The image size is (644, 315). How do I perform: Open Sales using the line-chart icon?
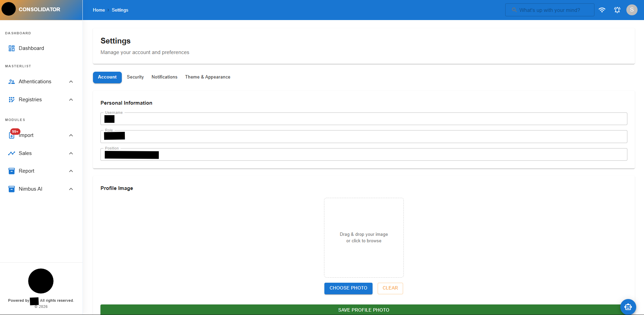coord(11,153)
